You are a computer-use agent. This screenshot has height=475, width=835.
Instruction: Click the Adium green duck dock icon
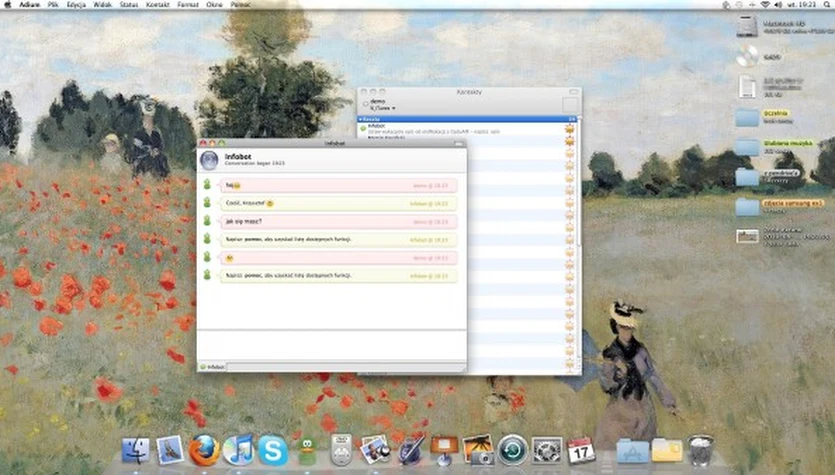[x=307, y=449]
